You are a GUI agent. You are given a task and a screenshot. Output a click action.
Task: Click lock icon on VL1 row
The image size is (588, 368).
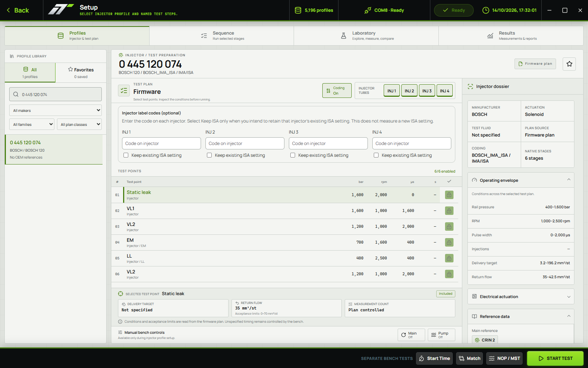pos(449,210)
